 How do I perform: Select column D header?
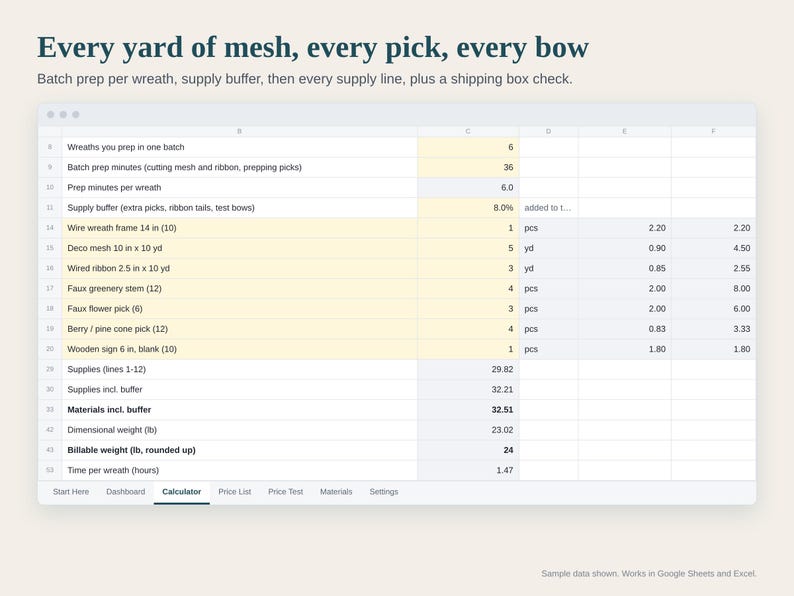(x=548, y=131)
